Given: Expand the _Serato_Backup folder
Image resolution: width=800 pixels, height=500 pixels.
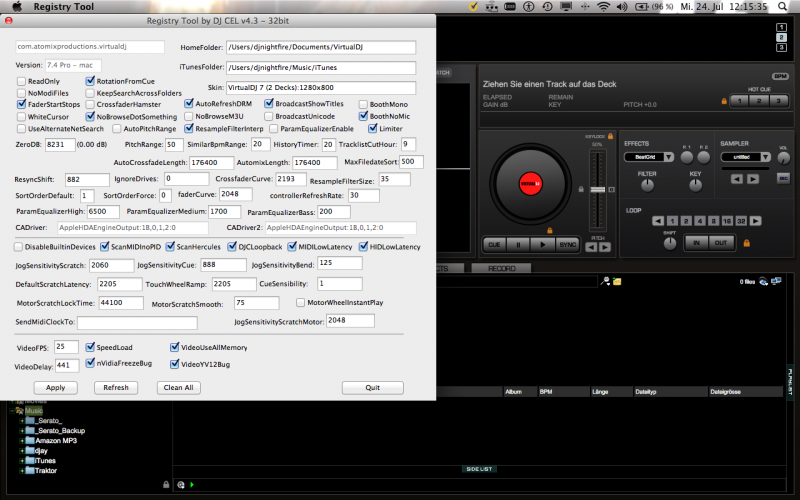Looking at the screenshot, I should (21, 431).
